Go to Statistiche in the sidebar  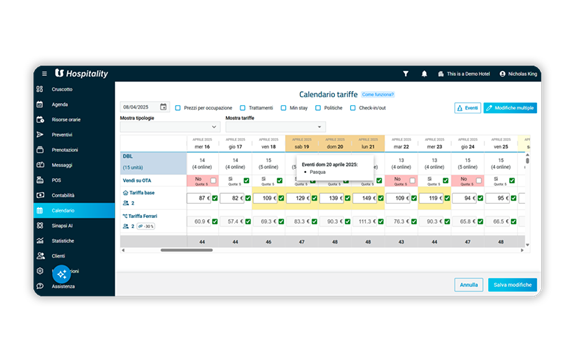click(63, 241)
